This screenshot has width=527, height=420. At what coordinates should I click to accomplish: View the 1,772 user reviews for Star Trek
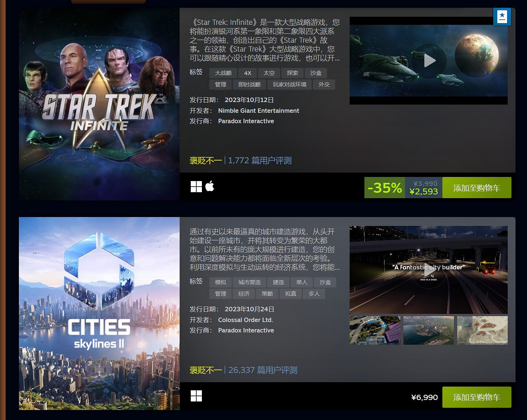(259, 161)
